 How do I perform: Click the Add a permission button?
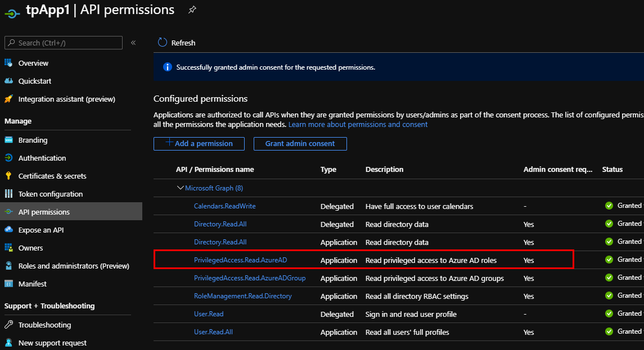199,144
